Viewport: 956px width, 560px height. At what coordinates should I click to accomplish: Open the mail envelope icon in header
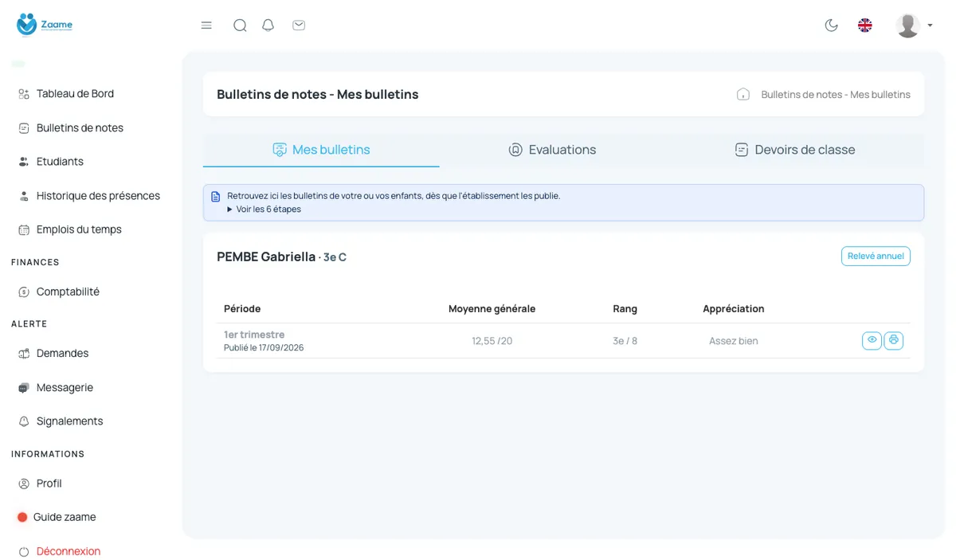pyautogui.click(x=299, y=25)
